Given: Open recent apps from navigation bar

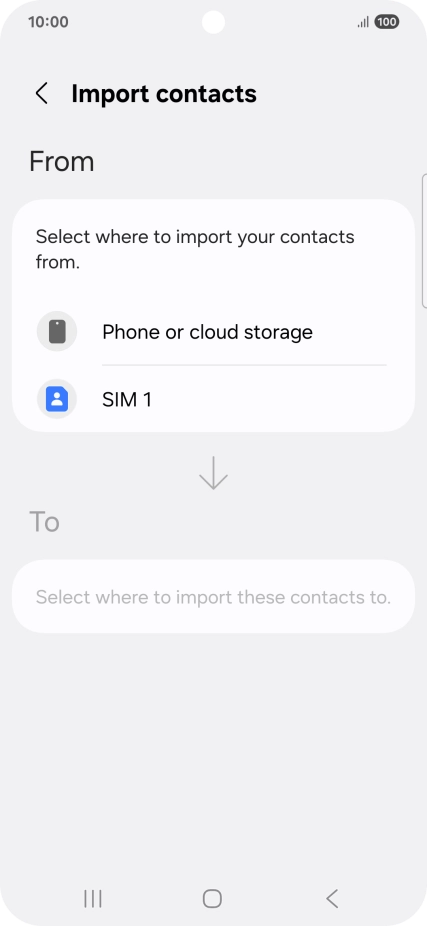Looking at the screenshot, I should click(93, 898).
